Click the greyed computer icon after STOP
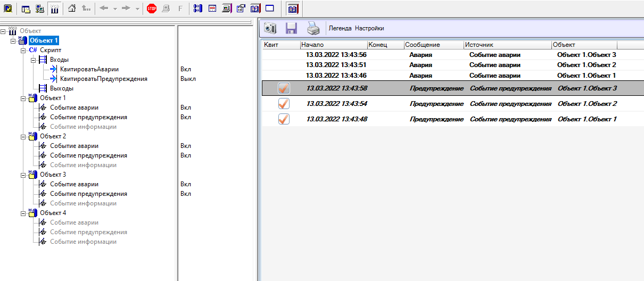Viewport: 644px width, 281px height. [166, 9]
